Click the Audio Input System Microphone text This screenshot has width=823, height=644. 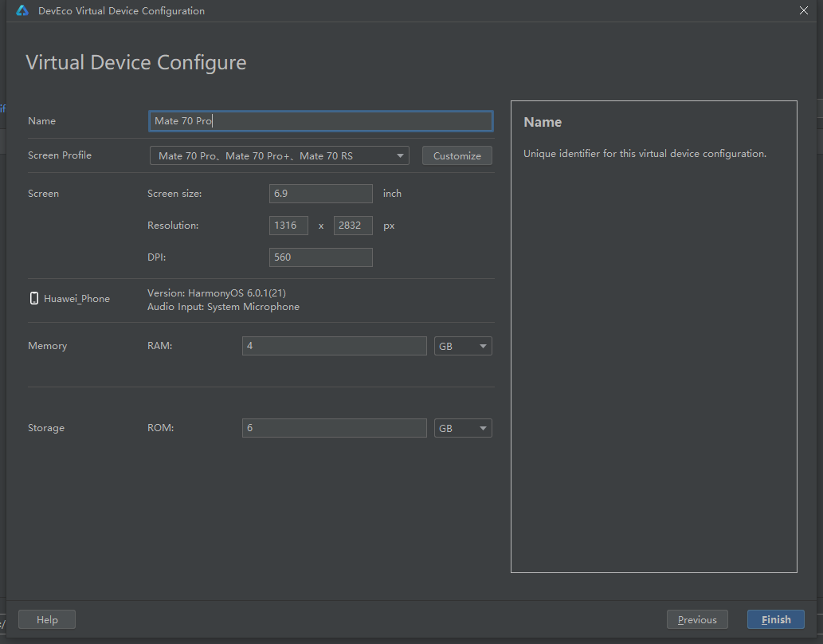point(223,306)
